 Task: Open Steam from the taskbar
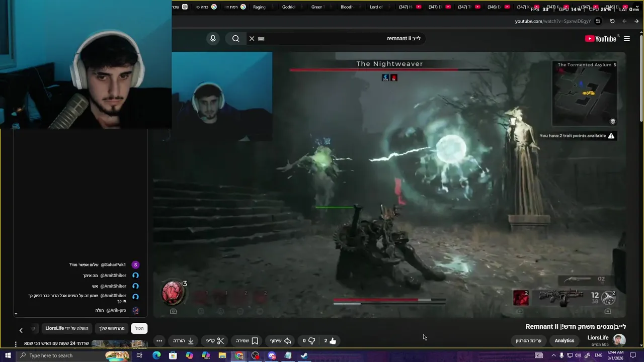(x=304, y=355)
